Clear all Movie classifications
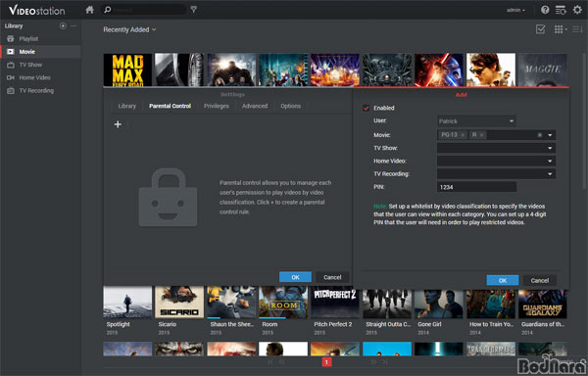This screenshot has height=376, width=588. (x=540, y=135)
